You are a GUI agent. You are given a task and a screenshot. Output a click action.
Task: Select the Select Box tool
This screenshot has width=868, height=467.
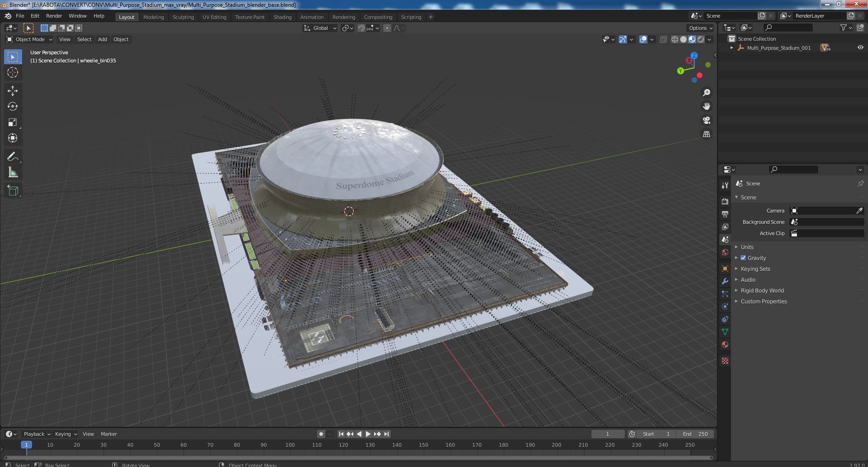pyautogui.click(x=13, y=57)
